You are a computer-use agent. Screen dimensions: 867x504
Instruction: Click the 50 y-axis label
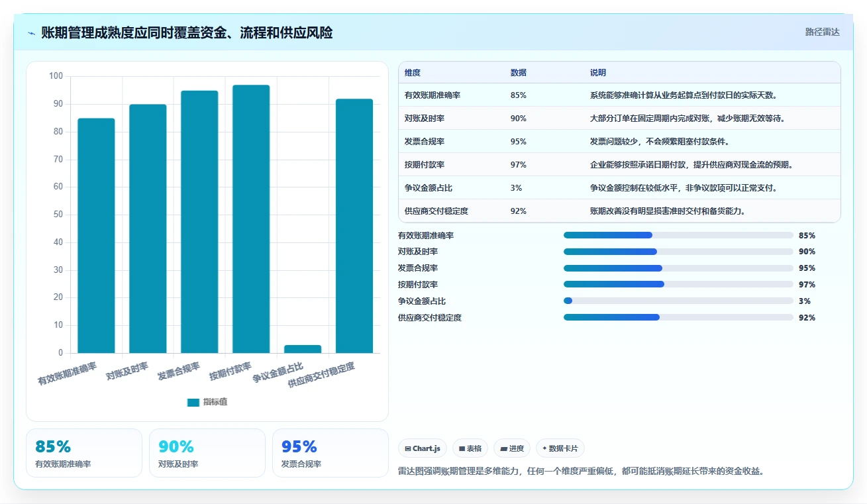tap(58, 215)
